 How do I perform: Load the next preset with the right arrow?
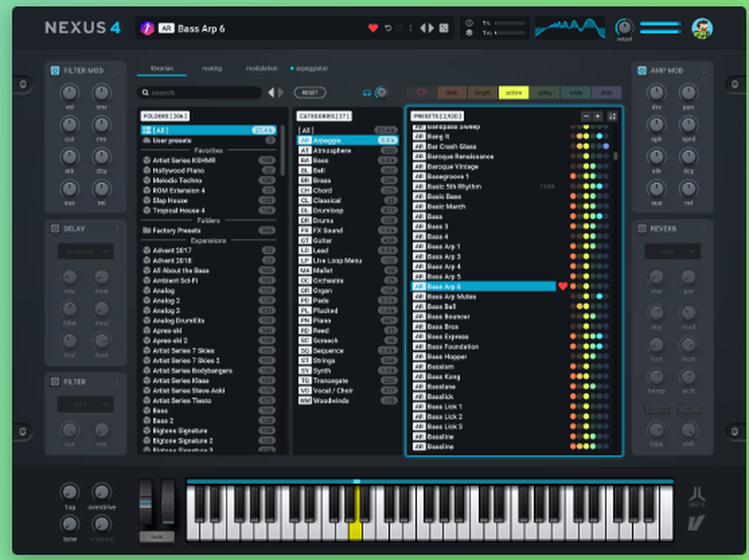[431, 28]
